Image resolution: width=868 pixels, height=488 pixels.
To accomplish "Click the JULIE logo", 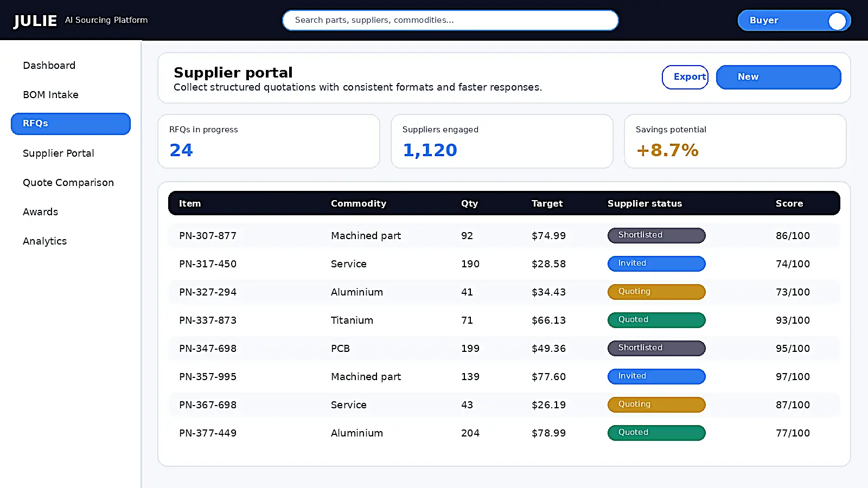I will click(x=35, y=20).
